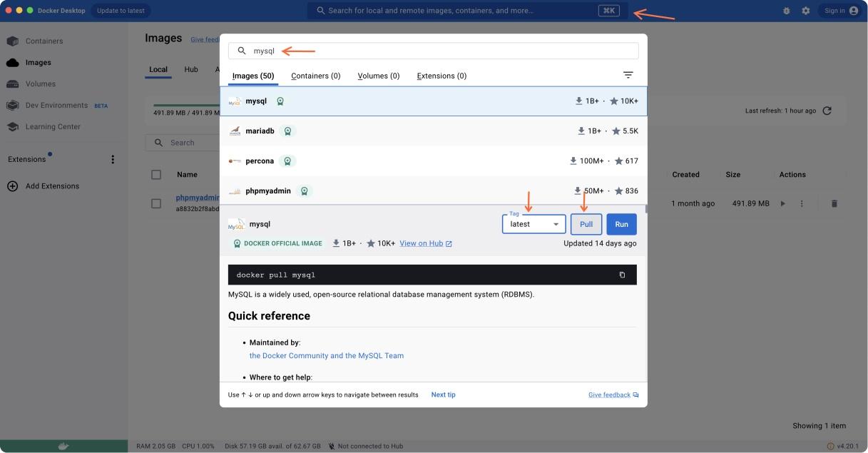Open Docker Desktop settings via the gear icon

(x=805, y=11)
